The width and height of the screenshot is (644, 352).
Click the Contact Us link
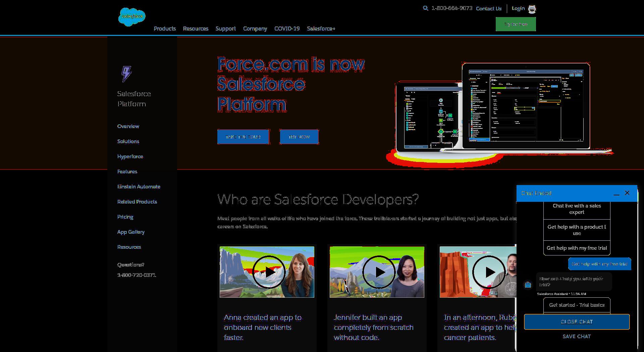[489, 8]
